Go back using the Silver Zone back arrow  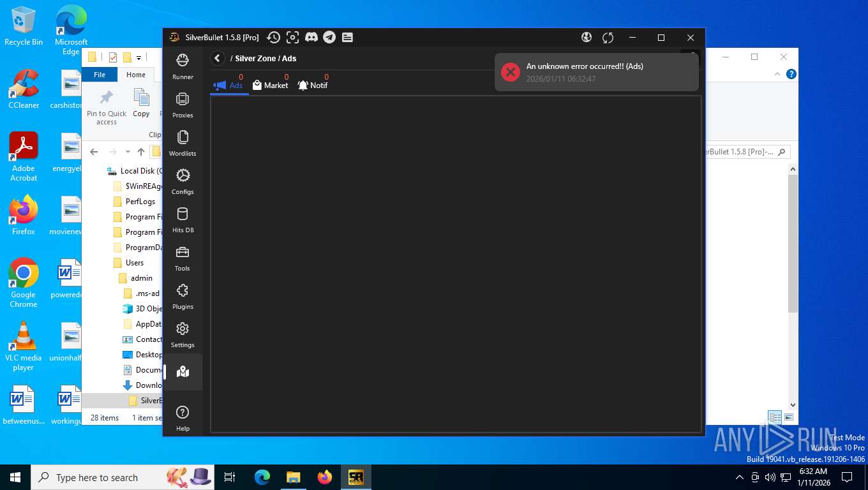click(218, 58)
